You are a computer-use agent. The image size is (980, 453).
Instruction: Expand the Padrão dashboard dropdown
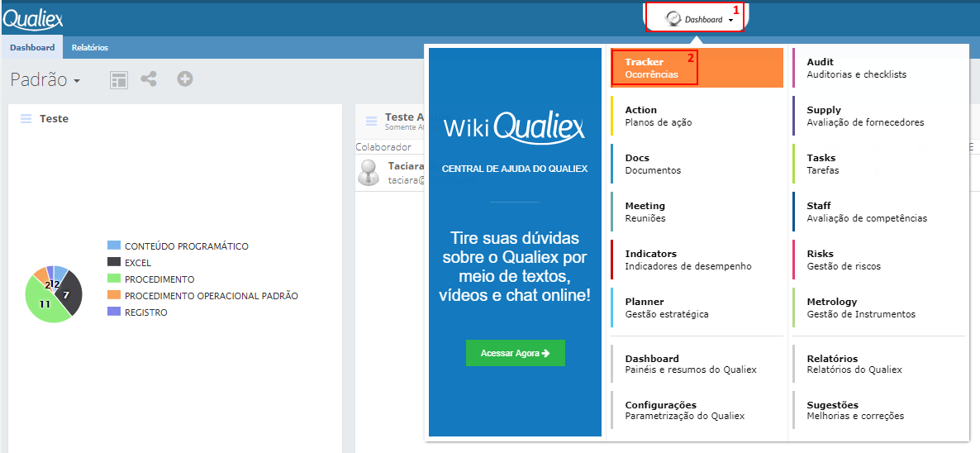click(x=45, y=80)
